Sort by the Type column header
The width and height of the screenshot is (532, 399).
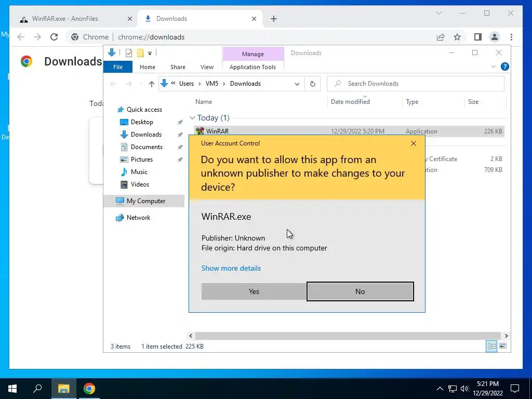(x=412, y=102)
